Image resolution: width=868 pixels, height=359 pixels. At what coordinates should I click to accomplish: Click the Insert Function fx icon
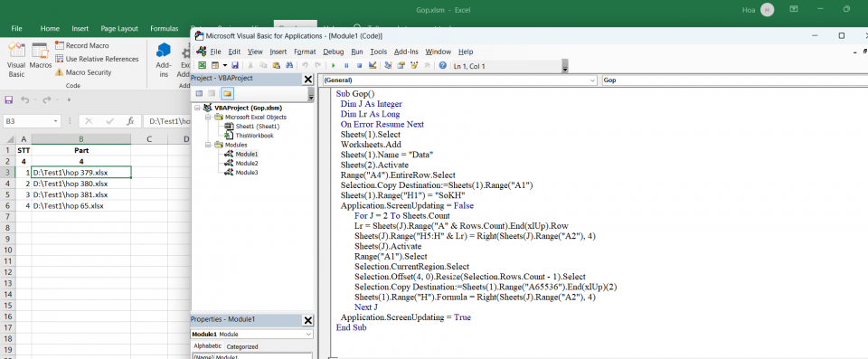pos(130,121)
